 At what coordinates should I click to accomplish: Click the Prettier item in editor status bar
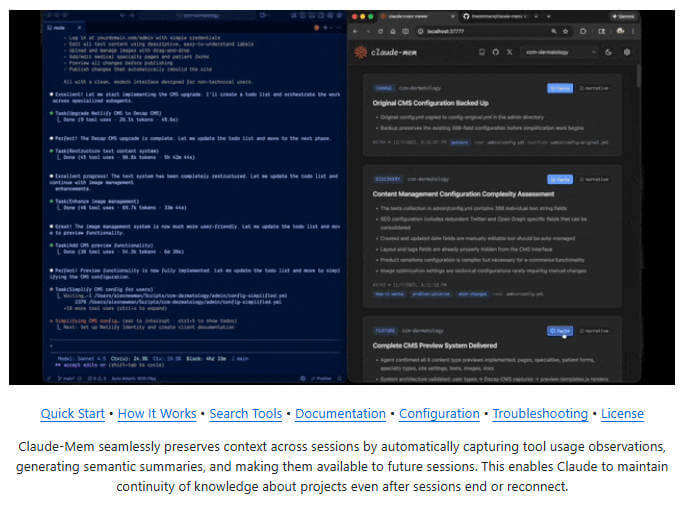[321, 378]
